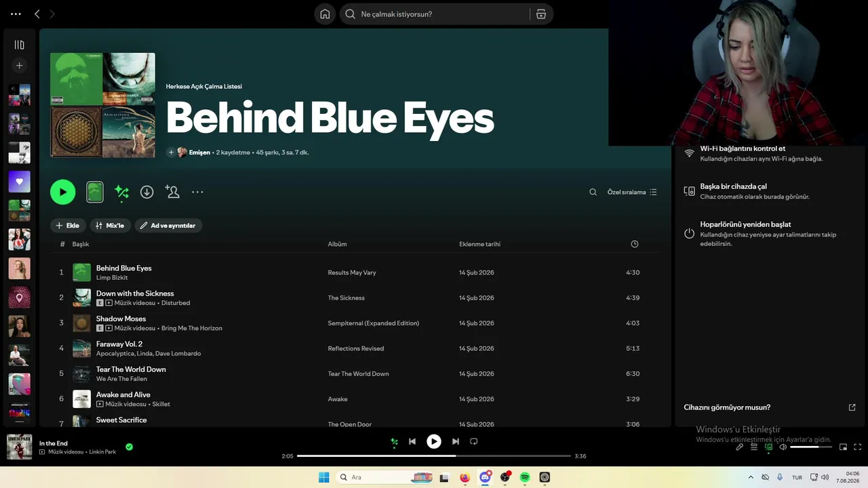The image size is (868, 488).
Task: Click the now playing 'In the End' cover
Action: tap(19, 447)
